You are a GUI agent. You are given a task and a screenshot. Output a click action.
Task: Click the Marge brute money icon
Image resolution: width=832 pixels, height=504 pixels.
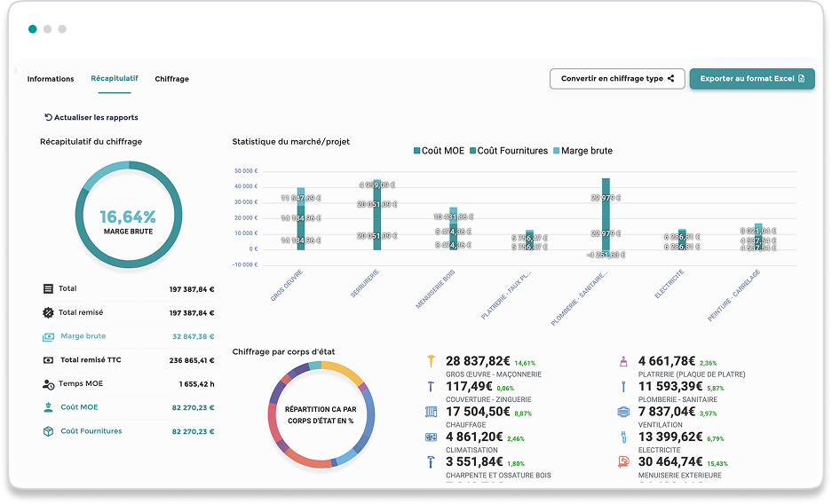(x=48, y=336)
